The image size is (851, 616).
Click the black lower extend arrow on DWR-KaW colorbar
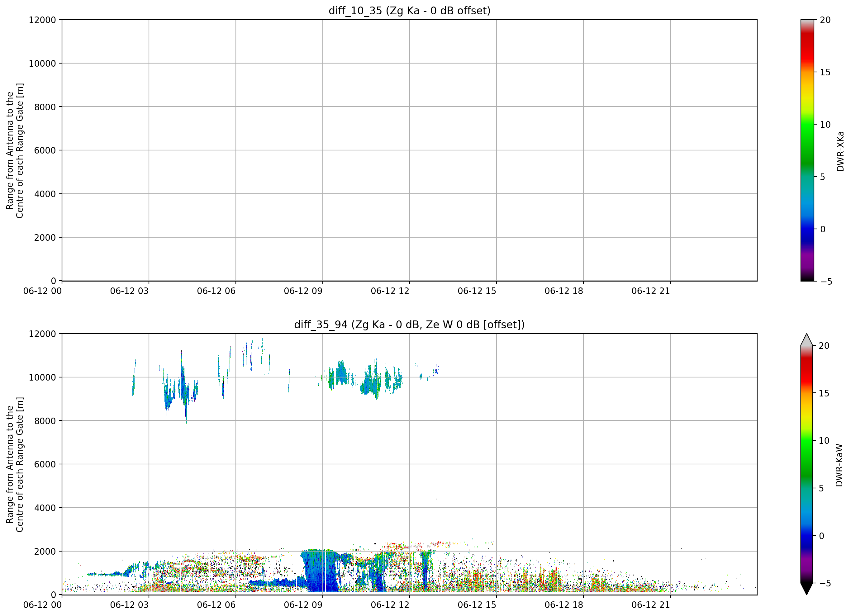pyautogui.click(x=806, y=589)
